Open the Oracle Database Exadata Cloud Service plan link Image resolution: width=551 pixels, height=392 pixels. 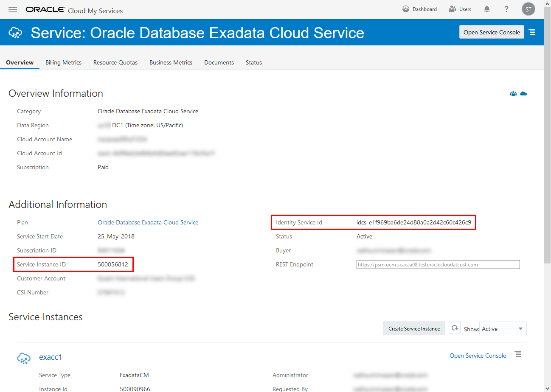click(148, 222)
